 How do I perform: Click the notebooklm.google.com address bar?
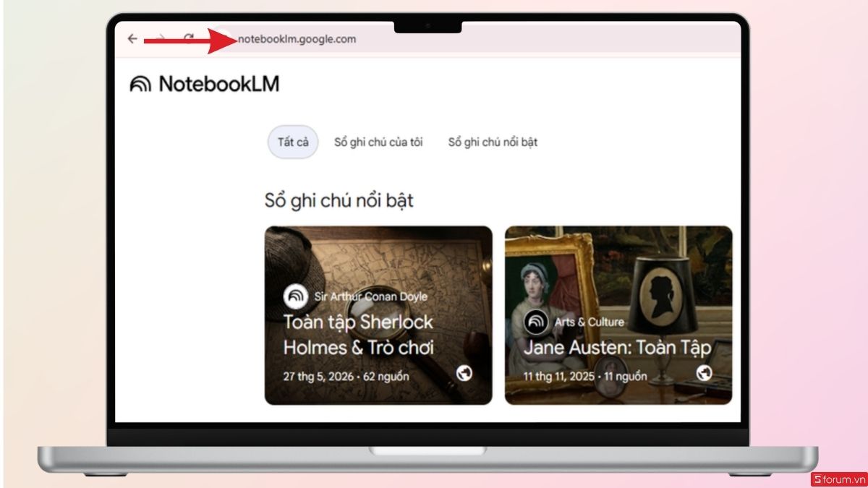pos(297,39)
